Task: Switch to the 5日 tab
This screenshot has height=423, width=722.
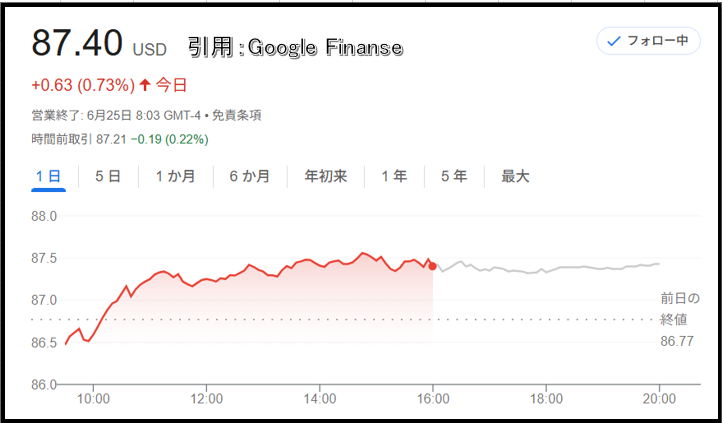Action: click(x=108, y=176)
